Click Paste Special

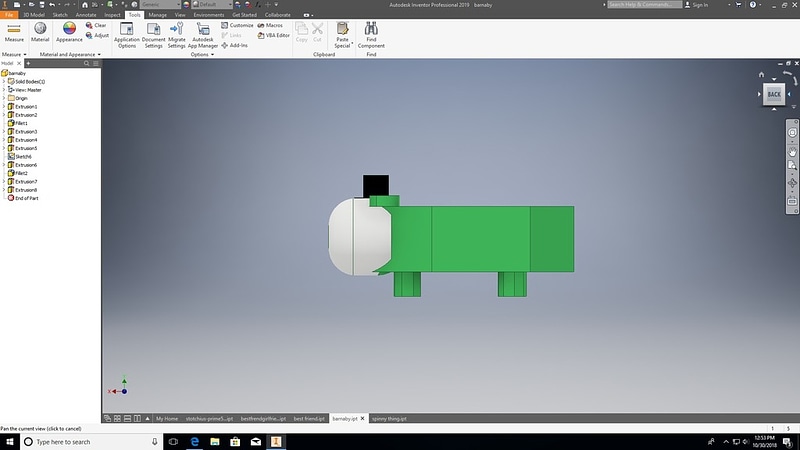click(342, 35)
